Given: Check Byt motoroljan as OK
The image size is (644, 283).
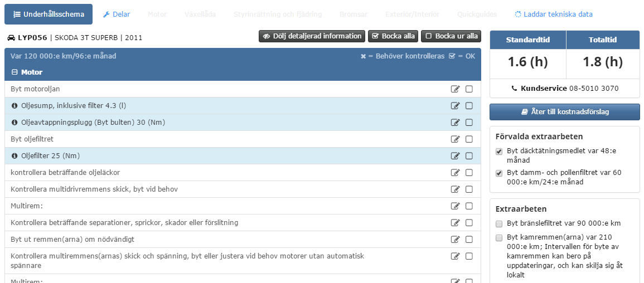Looking at the screenshot, I should pos(469,89).
